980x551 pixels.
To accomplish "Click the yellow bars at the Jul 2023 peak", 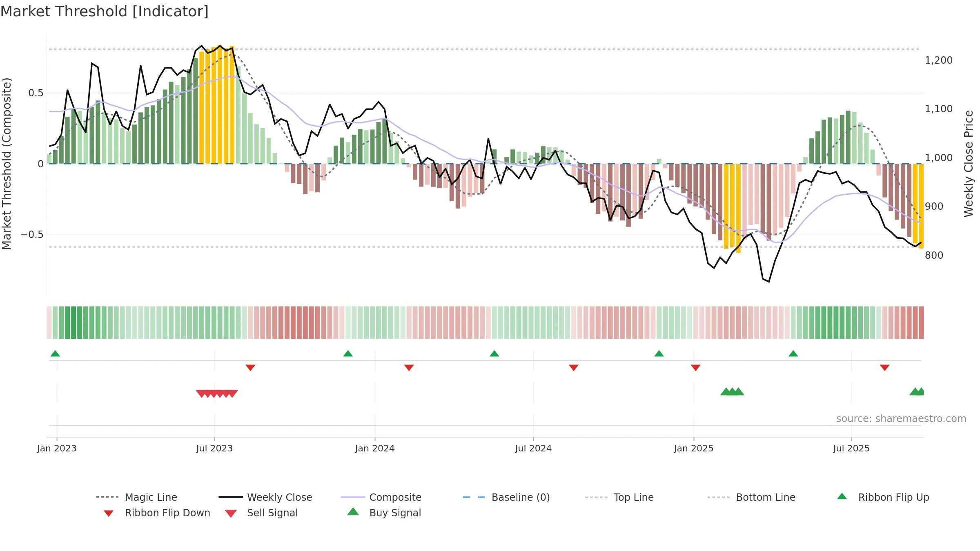I will (x=217, y=104).
